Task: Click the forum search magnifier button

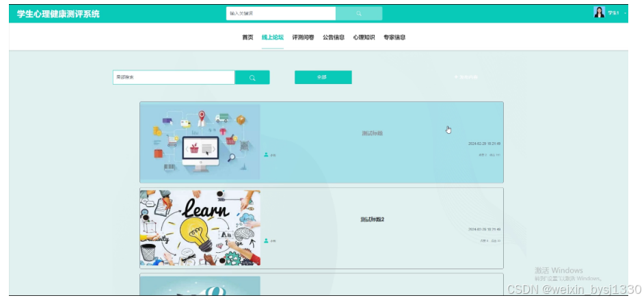Action: tap(252, 78)
